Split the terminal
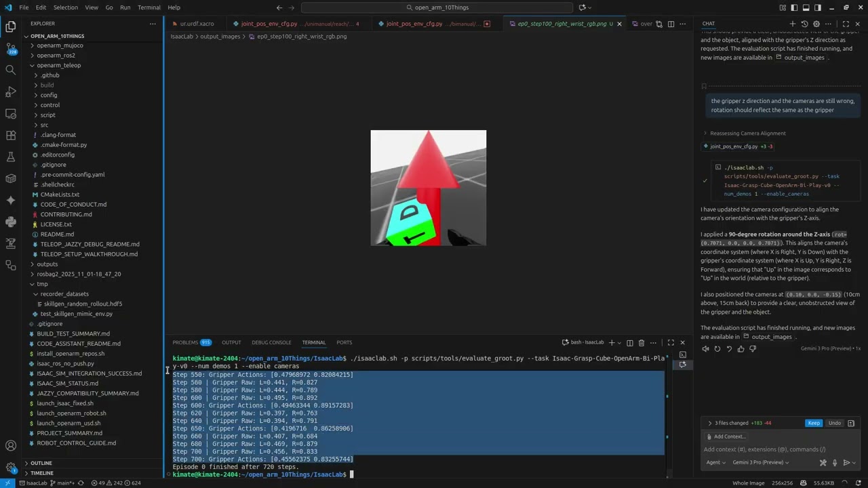This screenshot has width=868, height=488. 630,343
